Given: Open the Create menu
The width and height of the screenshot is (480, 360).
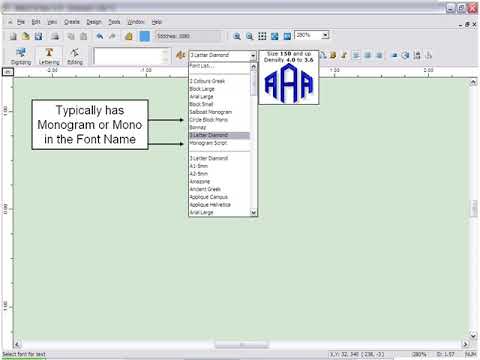Looking at the screenshot, I should click(72, 22).
